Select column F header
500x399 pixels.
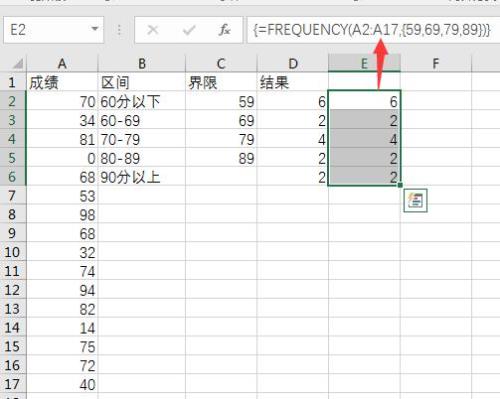pyautogui.click(x=436, y=63)
